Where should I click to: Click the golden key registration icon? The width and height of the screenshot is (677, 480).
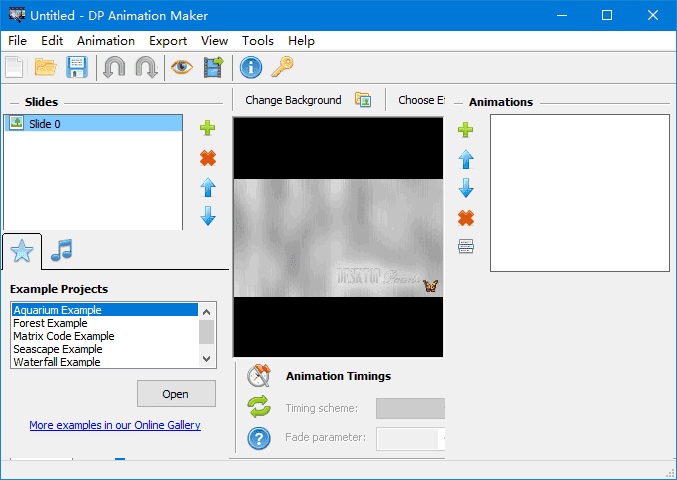[x=282, y=67]
